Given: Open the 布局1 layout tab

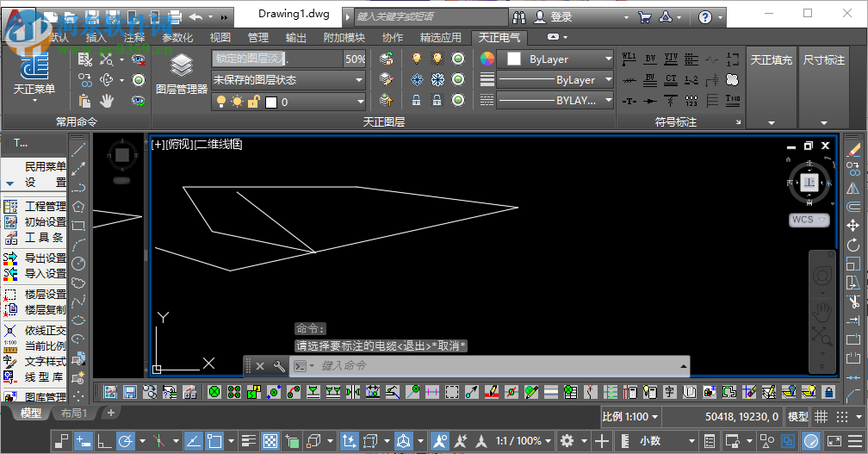Looking at the screenshot, I should [73, 414].
